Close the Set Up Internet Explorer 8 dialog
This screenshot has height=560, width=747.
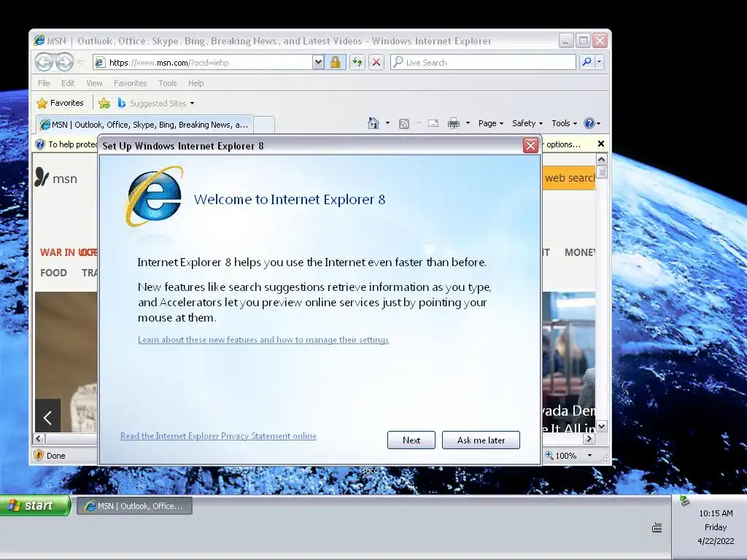(530, 145)
